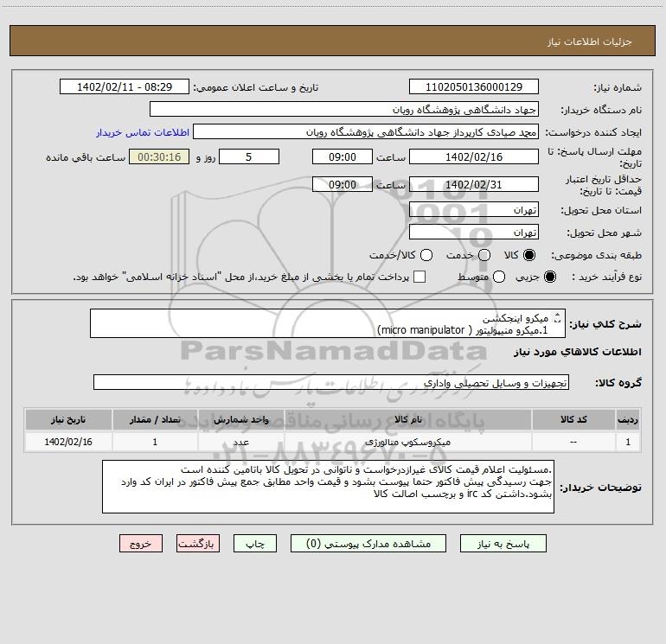This screenshot has height=644, width=666.
Task: Click the استان محل تحویل field
Action: pyautogui.click(x=474, y=210)
